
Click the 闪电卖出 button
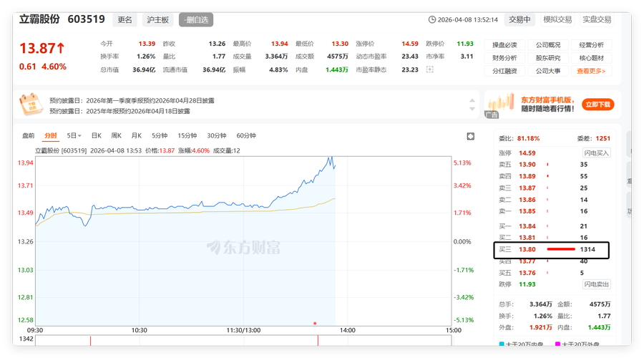click(596, 284)
